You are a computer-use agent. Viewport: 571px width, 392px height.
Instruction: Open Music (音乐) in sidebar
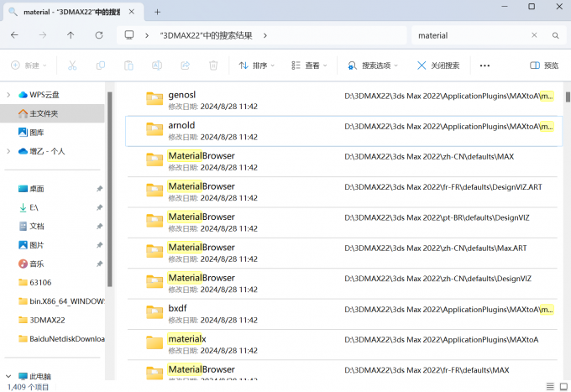tap(31, 264)
